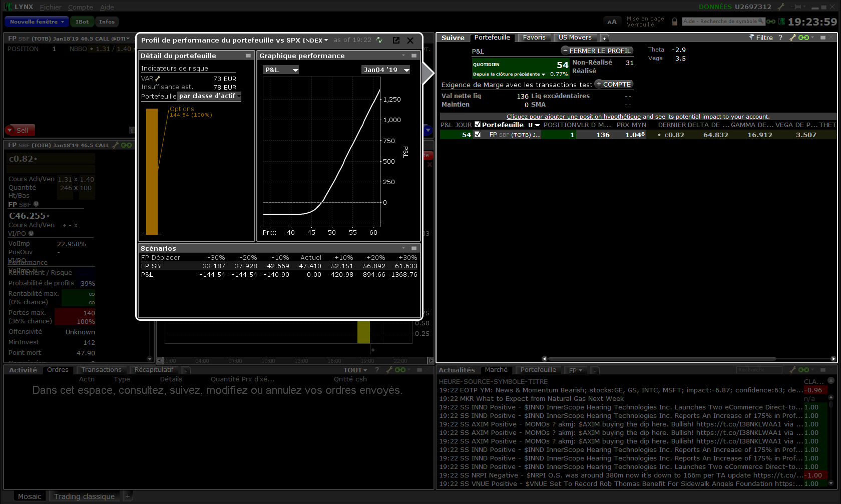Open global configuration wrench in title bar
Screen dimensions: 841x504
click(x=781, y=7)
